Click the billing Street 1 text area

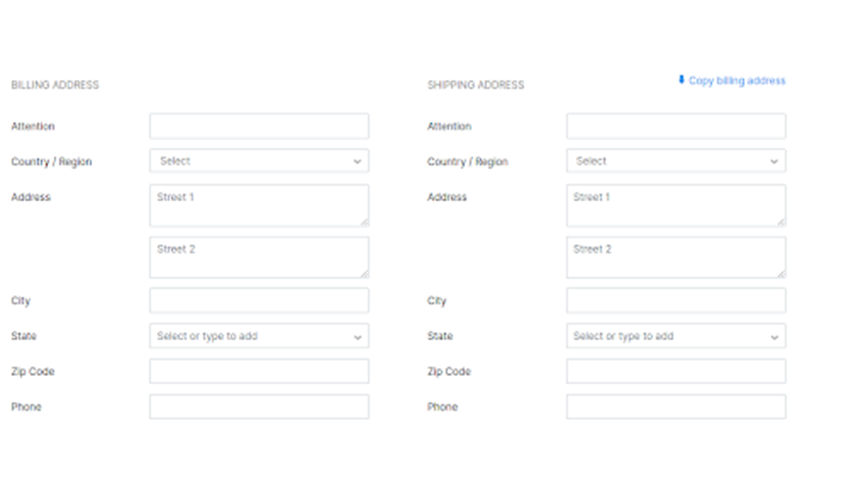coord(259,205)
